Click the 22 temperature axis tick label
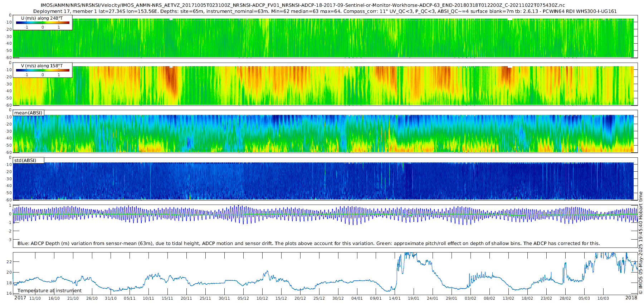Screen dimensions: 644x304 (x=9, y=262)
